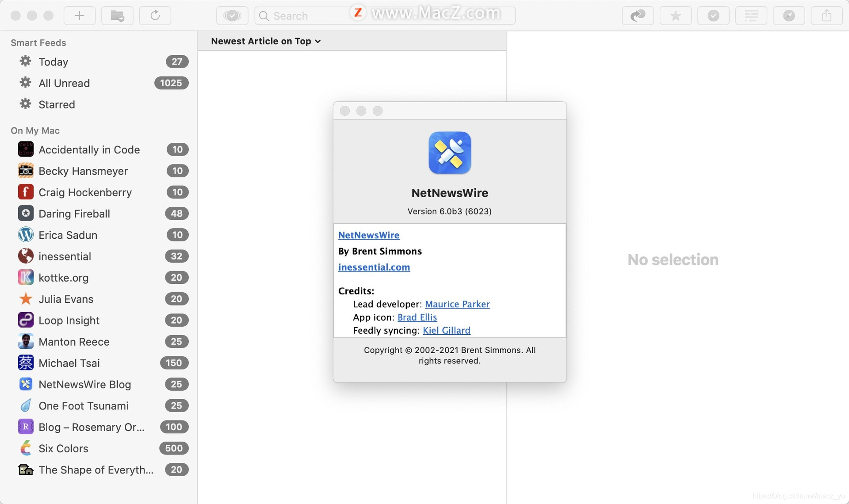Click the Next Unread toolbar button
Image resolution: width=849 pixels, height=504 pixels.
pyautogui.click(x=638, y=16)
